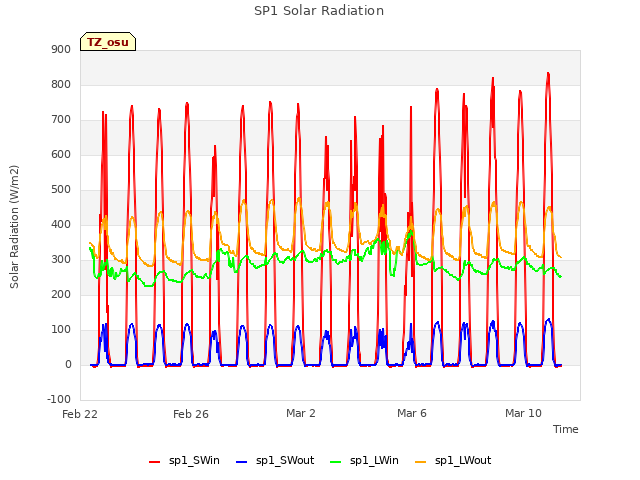Click the TZ_osu annotation label
This screenshot has height=480, width=640.
[x=108, y=42]
